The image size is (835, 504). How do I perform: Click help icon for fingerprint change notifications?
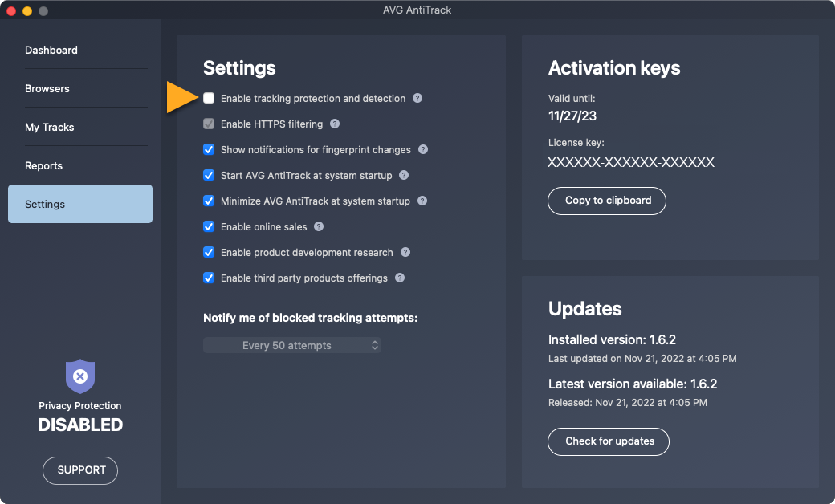[423, 150]
